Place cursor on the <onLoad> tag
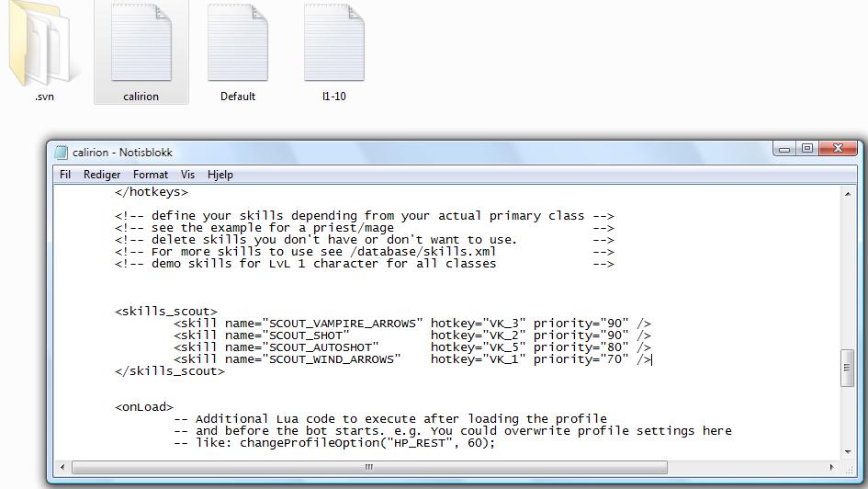Image resolution: width=868 pixels, height=489 pixels. [x=144, y=407]
